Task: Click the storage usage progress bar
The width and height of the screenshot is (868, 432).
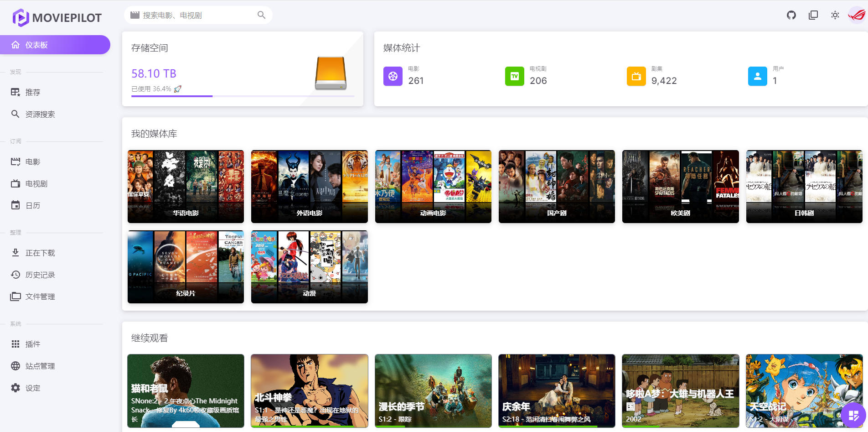Action: (243, 96)
